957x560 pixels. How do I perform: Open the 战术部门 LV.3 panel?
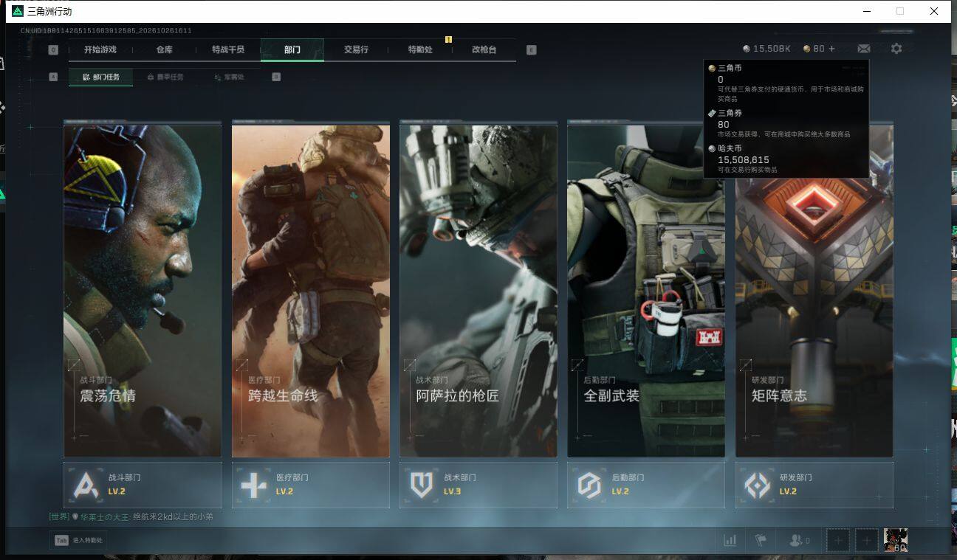pyautogui.click(x=478, y=485)
